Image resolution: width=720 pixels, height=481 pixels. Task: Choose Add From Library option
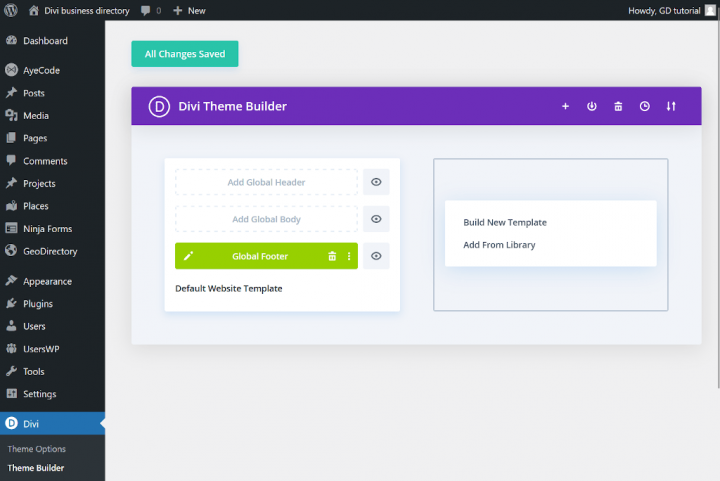point(499,245)
